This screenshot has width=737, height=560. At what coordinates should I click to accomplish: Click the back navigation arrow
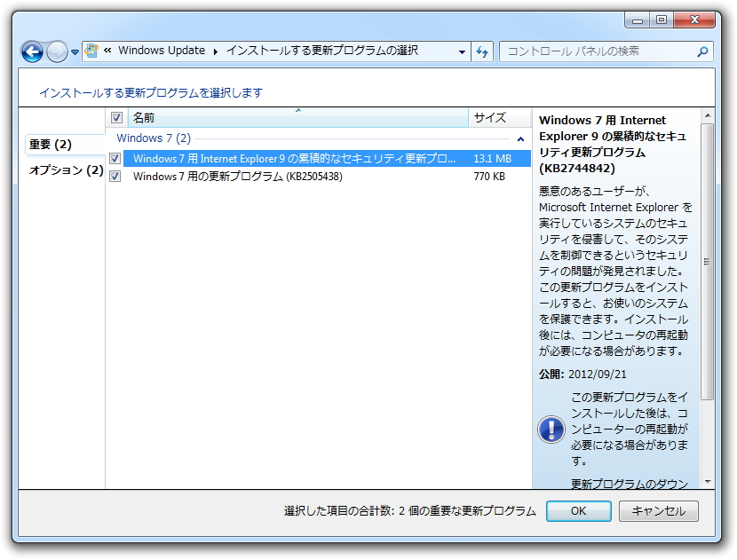point(32,51)
